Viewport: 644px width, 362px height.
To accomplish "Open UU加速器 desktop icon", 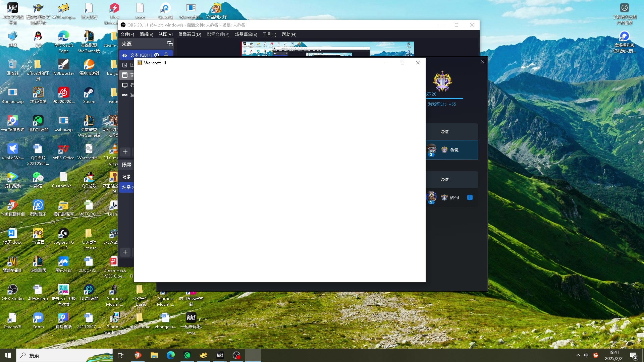I will click(x=89, y=293).
